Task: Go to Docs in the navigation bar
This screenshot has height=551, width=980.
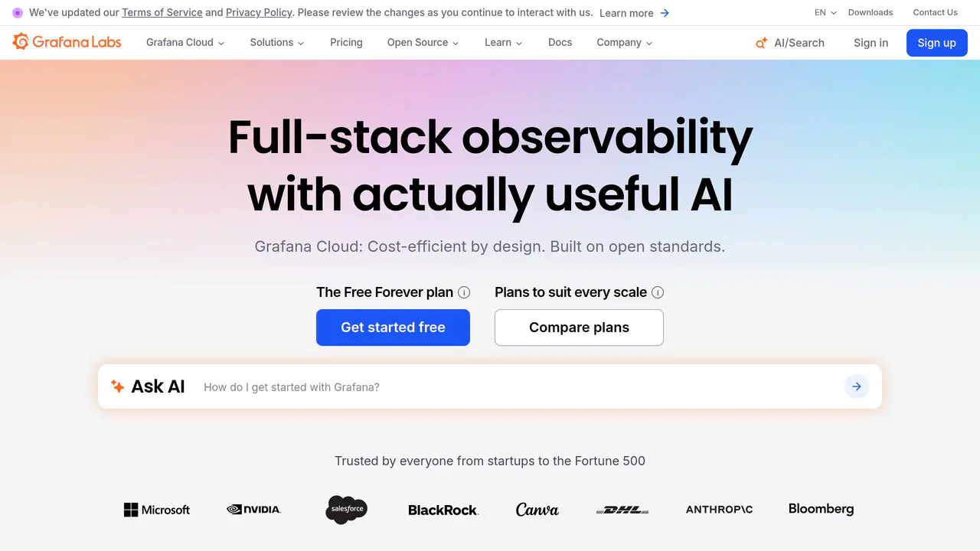Action: tap(560, 42)
